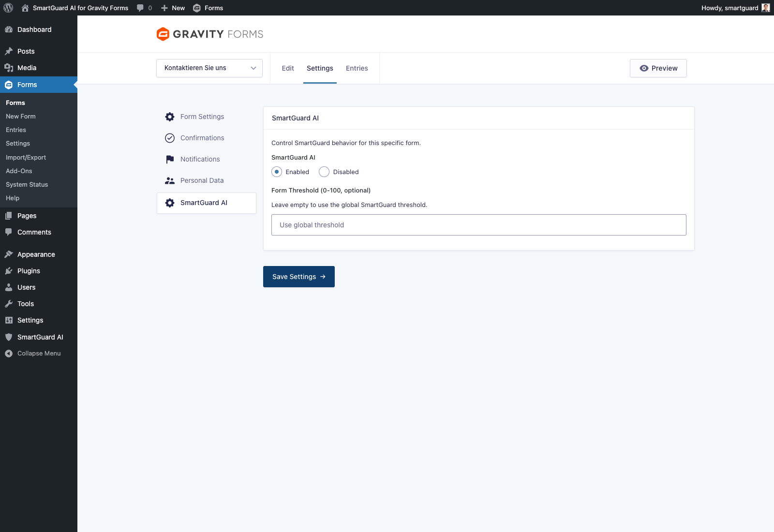Focus the Form Threshold input field
Screen dimensions: 774x532
coord(479,225)
